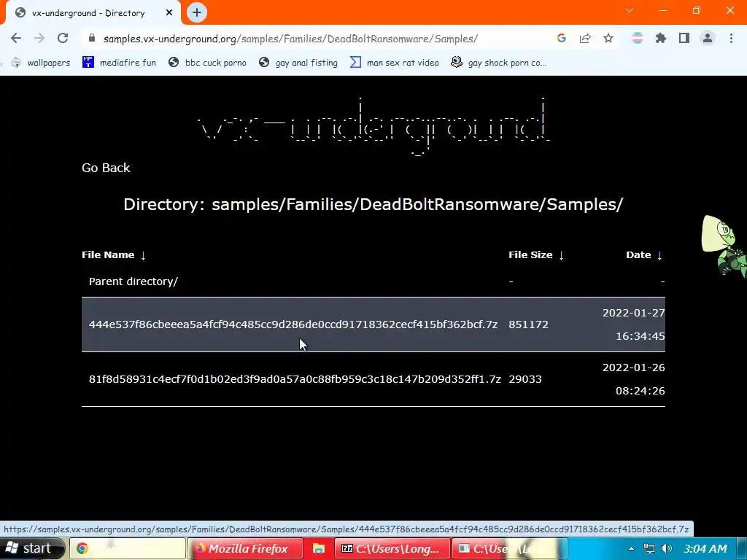Open the network icon in the system tray
Screen dimensions: 747x560
[x=649, y=548]
